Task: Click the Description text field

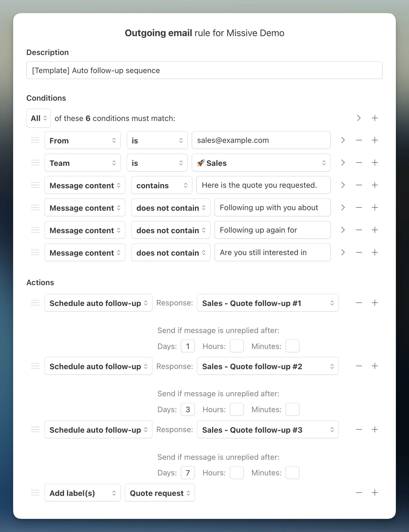Action: pos(204,70)
